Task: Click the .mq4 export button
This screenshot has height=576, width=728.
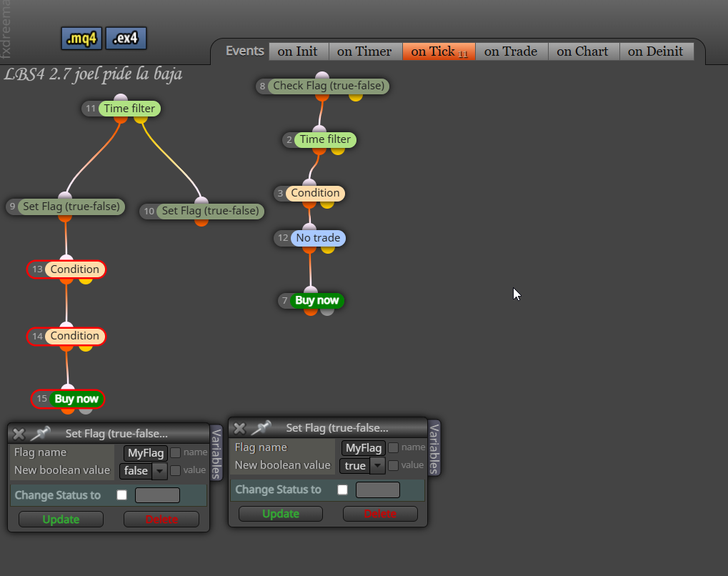Action: pyautogui.click(x=81, y=38)
